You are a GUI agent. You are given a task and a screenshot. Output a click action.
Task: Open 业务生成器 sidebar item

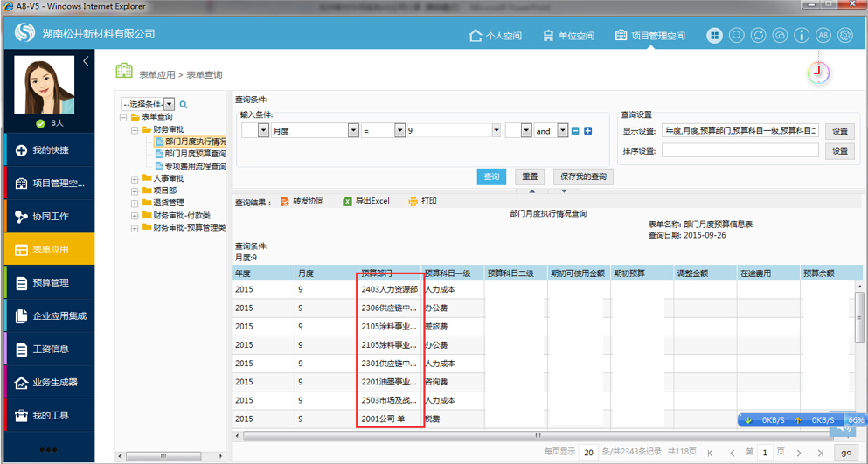tap(50, 382)
